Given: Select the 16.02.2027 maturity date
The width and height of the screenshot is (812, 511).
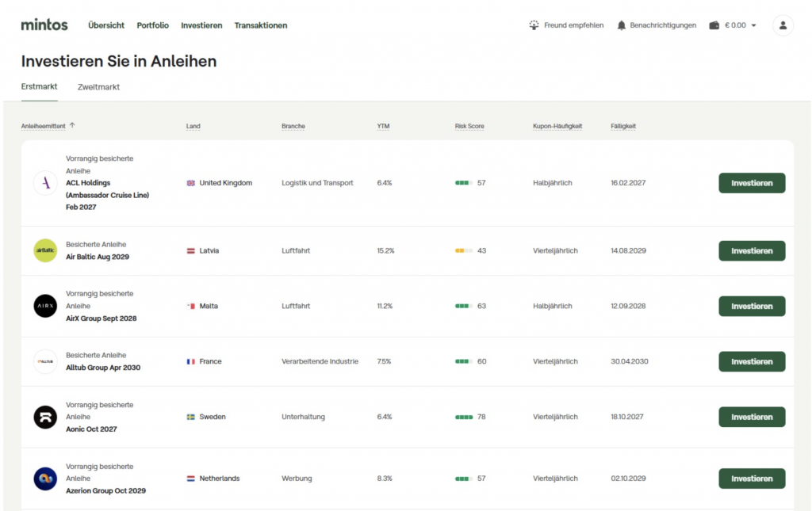Looking at the screenshot, I should [628, 182].
